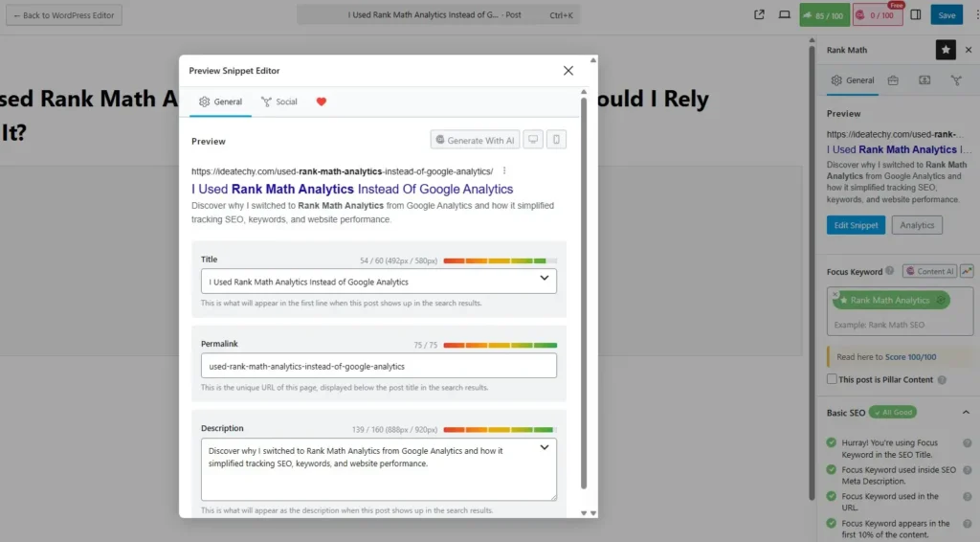
Task: Open the post title command search bar
Action: [x=438, y=15]
